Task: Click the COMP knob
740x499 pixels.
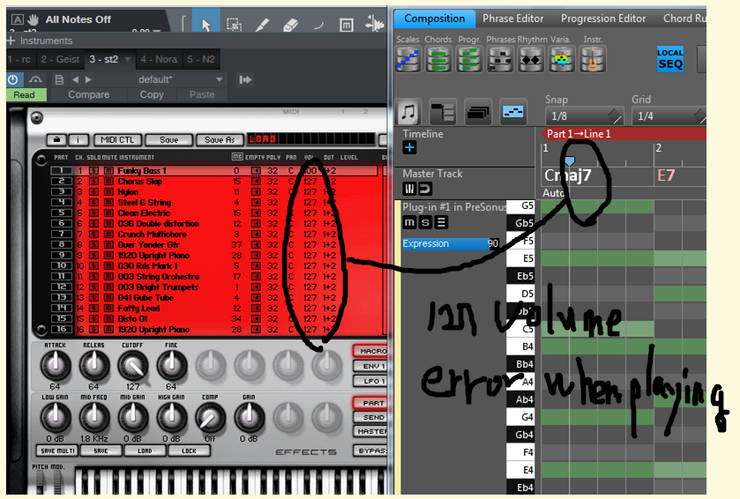Action: pos(210,418)
